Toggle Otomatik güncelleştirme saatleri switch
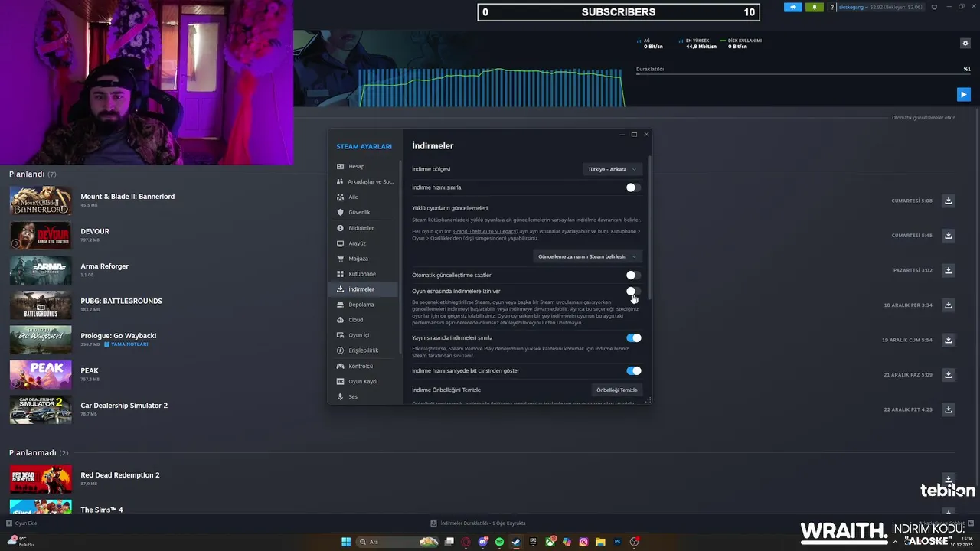 tap(633, 275)
